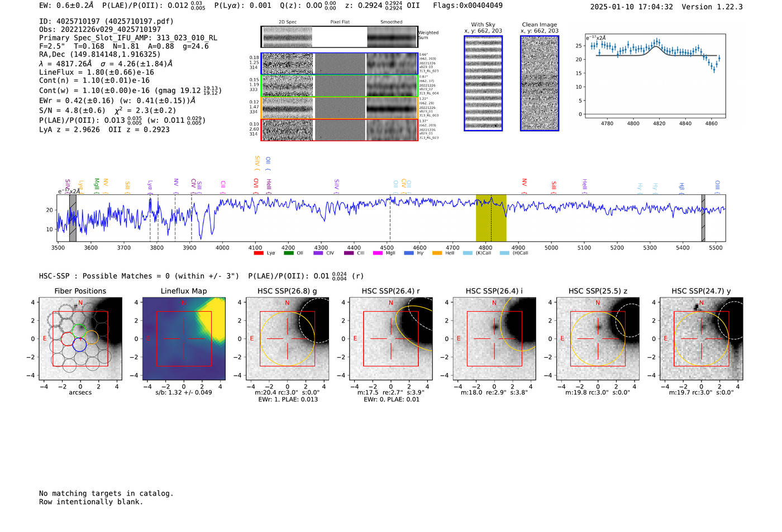Open the HSC SSP(25.5) z cutout
Image resolution: width=782 pixels, height=532 pixels.
tap(598, 339)
